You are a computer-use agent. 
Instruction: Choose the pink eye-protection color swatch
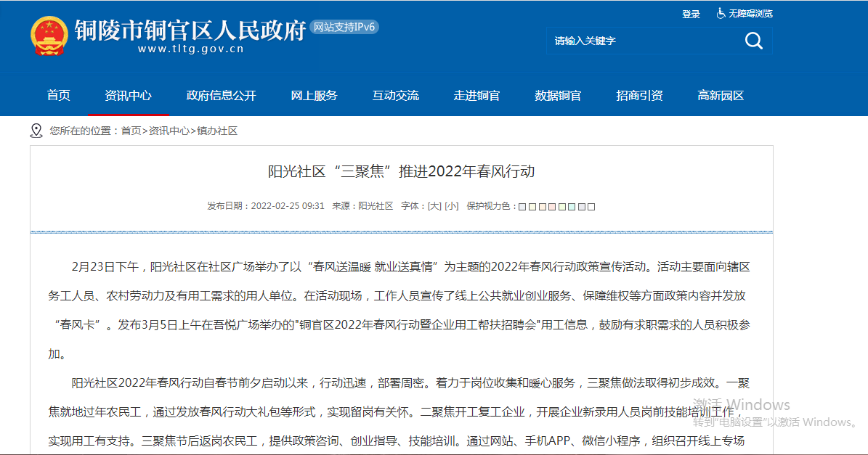point(552,207)
